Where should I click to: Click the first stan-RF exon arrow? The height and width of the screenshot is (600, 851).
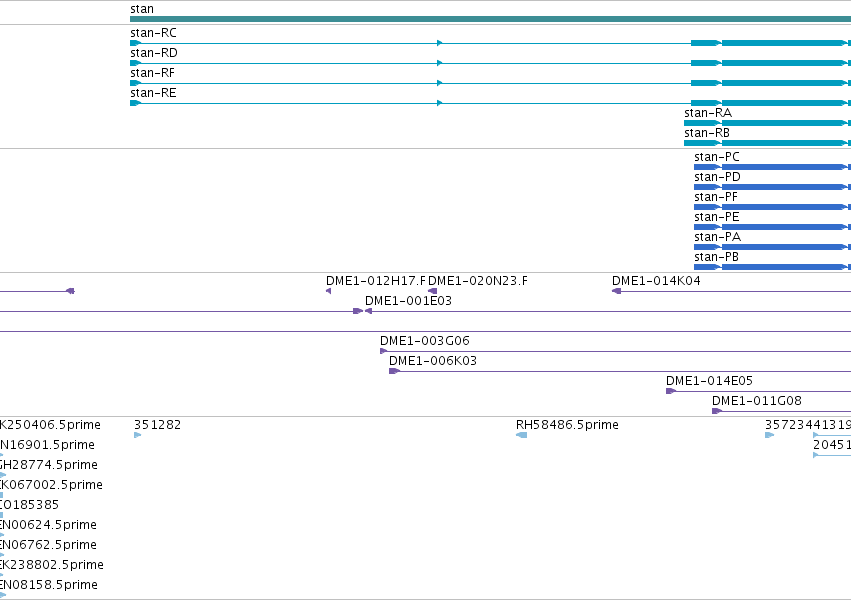pyautogui.click(x=136, y=83)
